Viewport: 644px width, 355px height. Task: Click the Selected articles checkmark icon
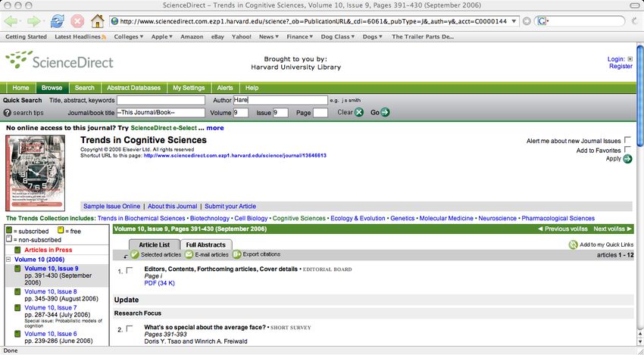(x=134, y=254)
